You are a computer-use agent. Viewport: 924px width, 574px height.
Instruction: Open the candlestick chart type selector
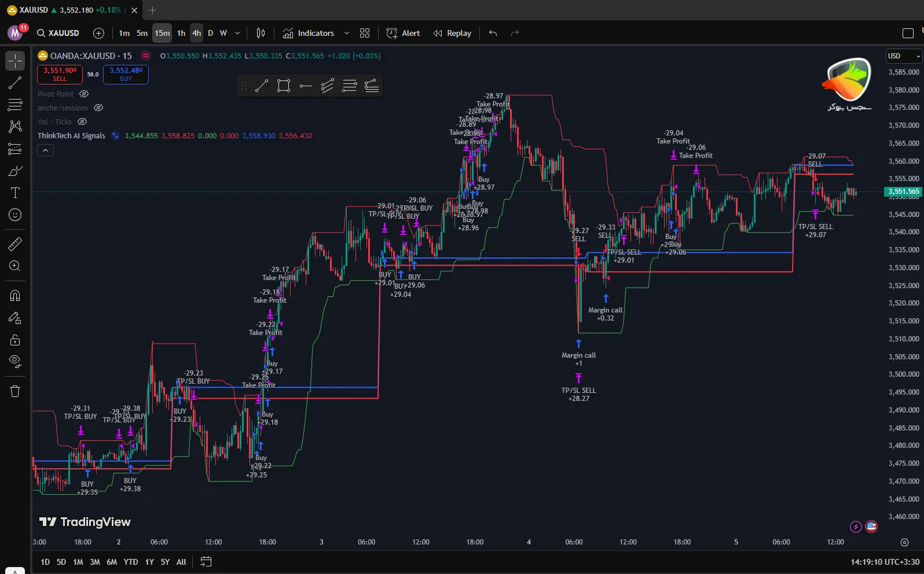click(x=261, y=33)
